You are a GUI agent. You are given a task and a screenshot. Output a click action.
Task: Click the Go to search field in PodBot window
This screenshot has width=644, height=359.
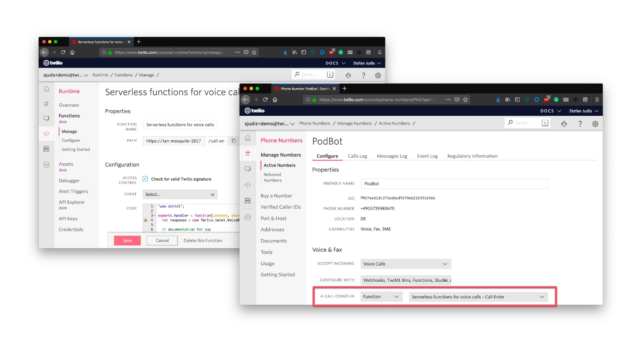(528, 123)
